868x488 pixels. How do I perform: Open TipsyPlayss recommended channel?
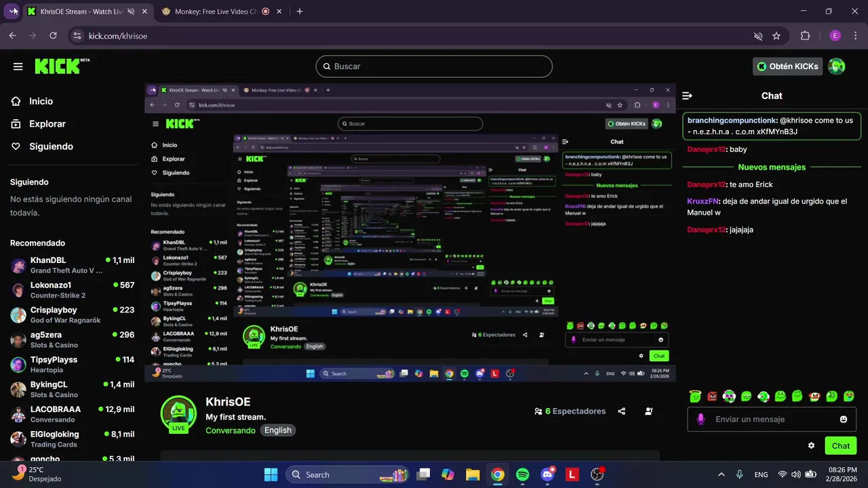(72, 365)
